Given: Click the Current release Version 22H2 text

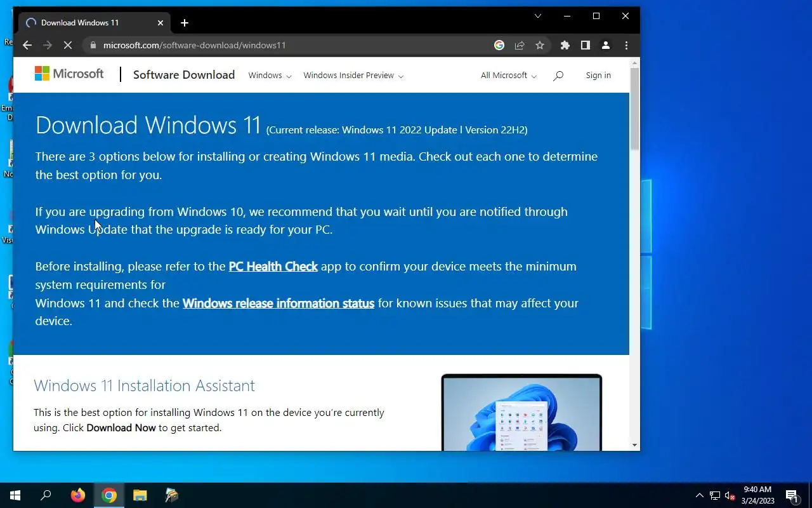Looking at the screenshot, I should [396, 130].
